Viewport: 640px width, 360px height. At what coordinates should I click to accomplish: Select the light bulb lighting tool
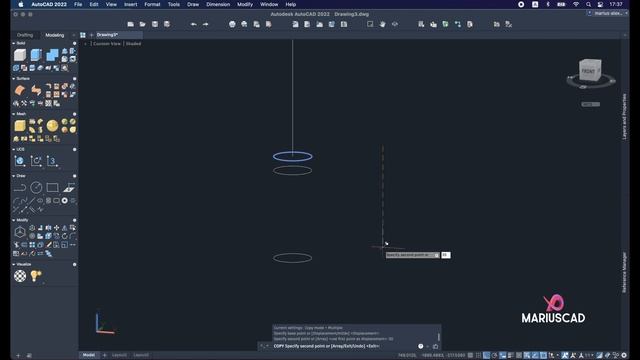tap(36, 276)
